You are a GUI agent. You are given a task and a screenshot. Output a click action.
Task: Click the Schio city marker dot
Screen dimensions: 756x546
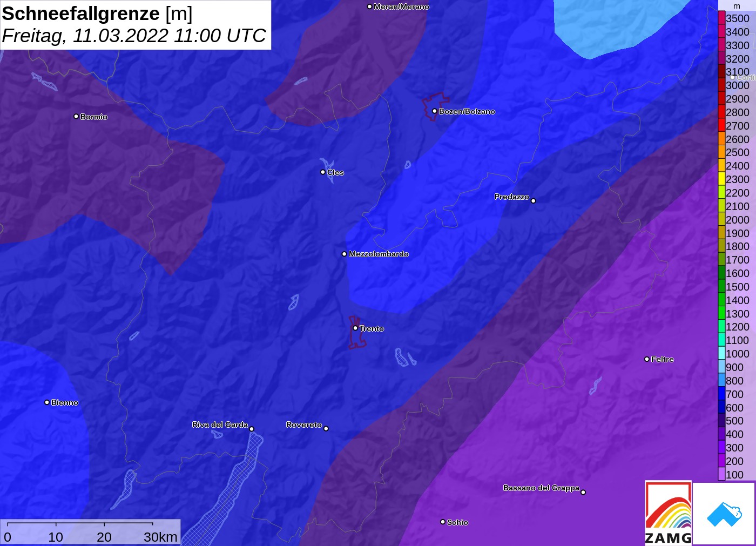[443, 522]
